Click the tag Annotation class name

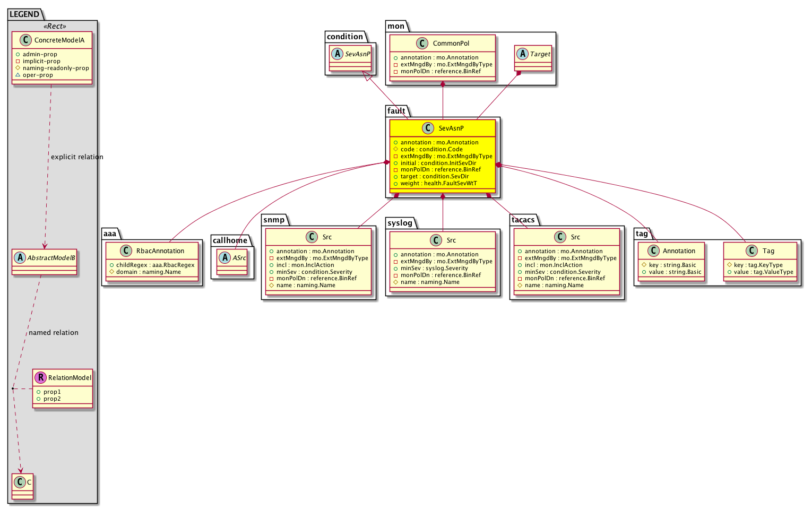[679, 251]
